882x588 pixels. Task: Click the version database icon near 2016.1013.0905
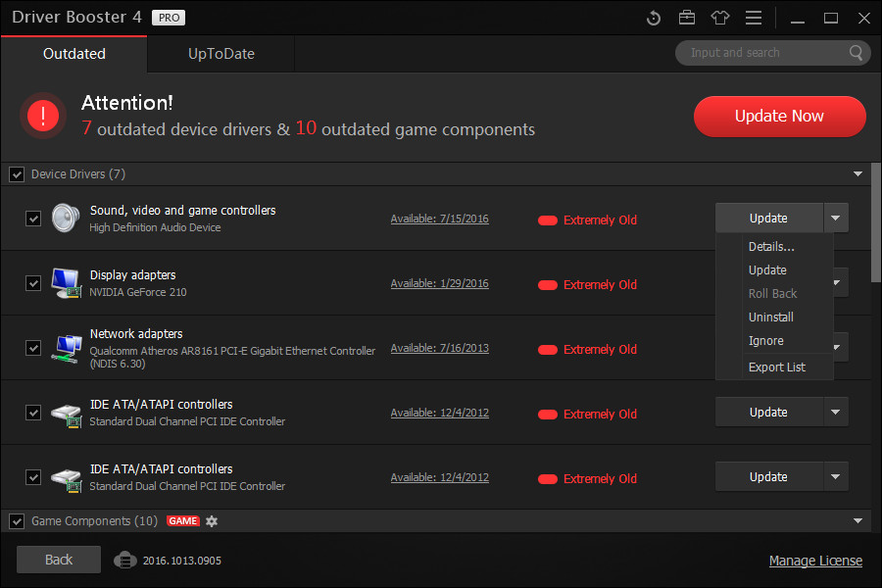(125, 561)
